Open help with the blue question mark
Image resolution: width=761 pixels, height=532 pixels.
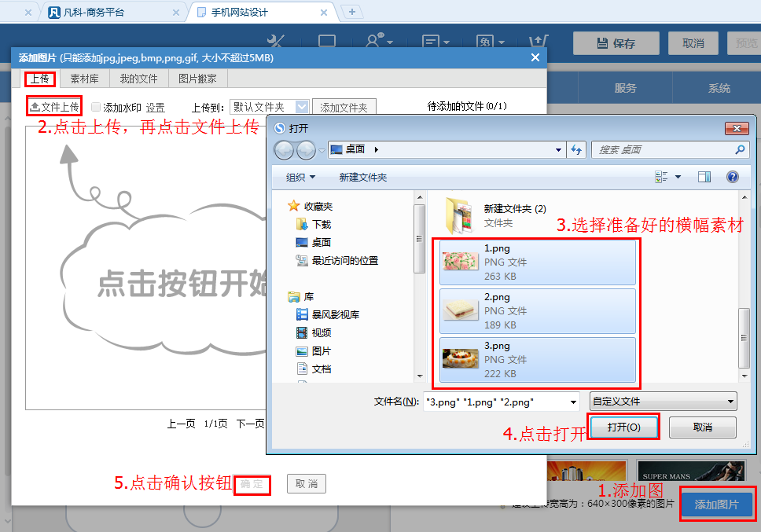pyautogui.click(x=733, y=177)
